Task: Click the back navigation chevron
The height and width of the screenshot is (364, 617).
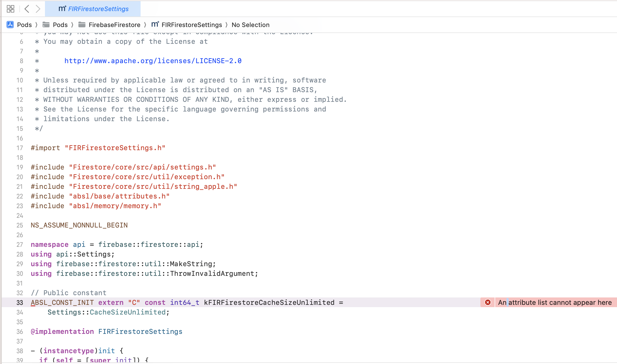Action: tap(27, 9)
